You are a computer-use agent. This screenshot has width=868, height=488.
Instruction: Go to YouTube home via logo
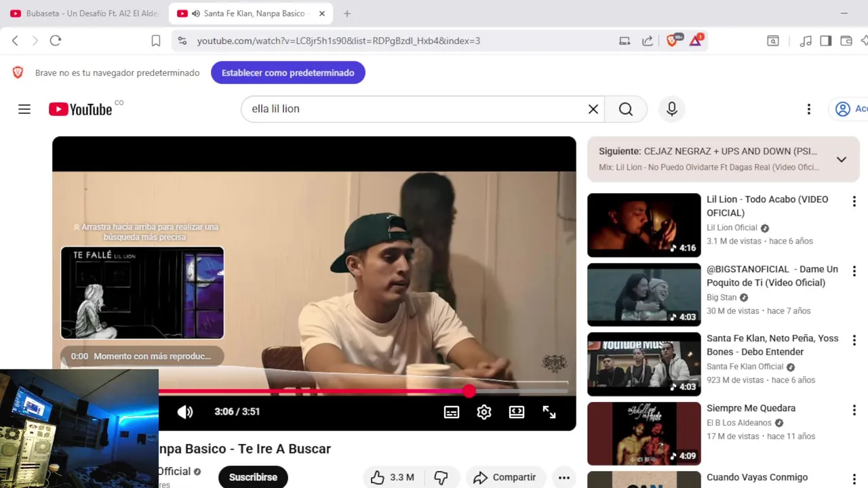coord(81,109)
